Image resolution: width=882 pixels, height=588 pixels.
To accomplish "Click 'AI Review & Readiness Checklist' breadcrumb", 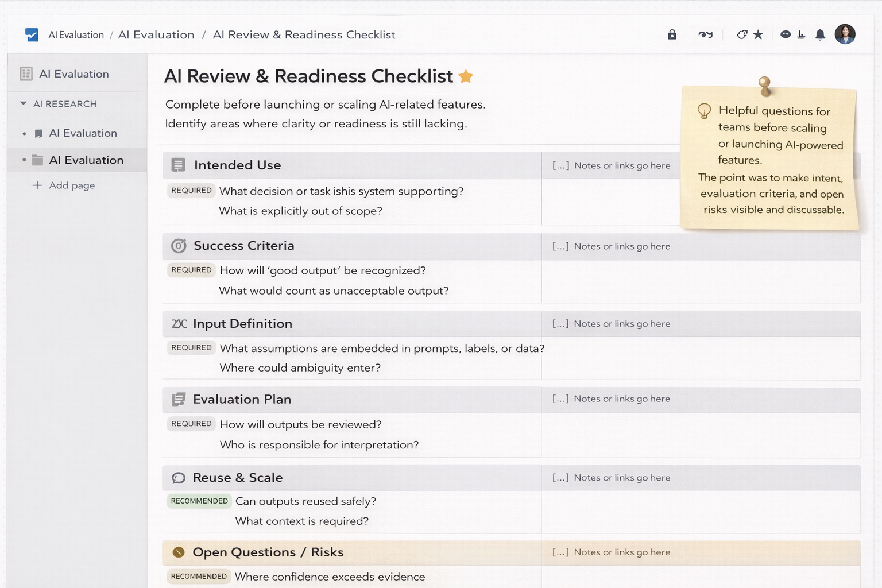I will [x=304, y=35].
